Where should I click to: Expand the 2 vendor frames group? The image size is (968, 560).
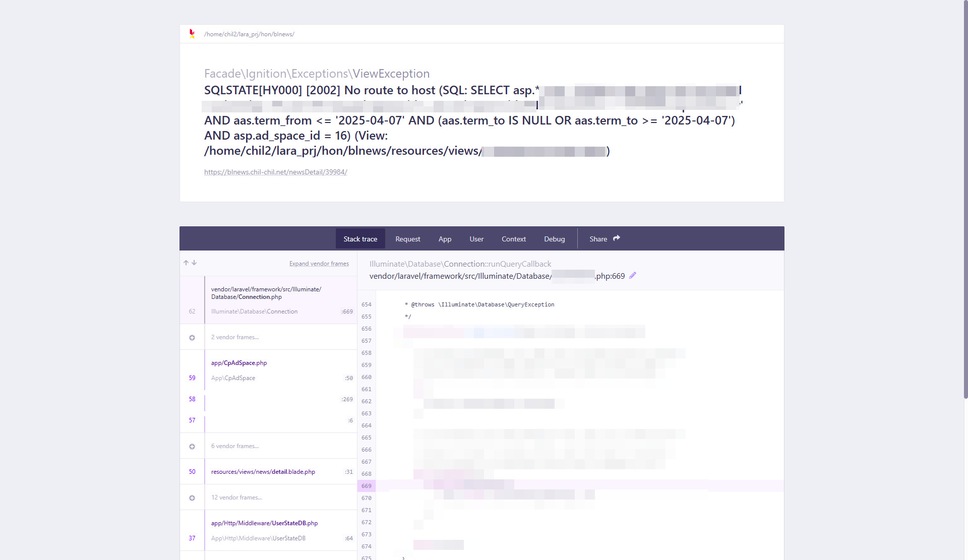pyautogui.click(x=192, y=338)
